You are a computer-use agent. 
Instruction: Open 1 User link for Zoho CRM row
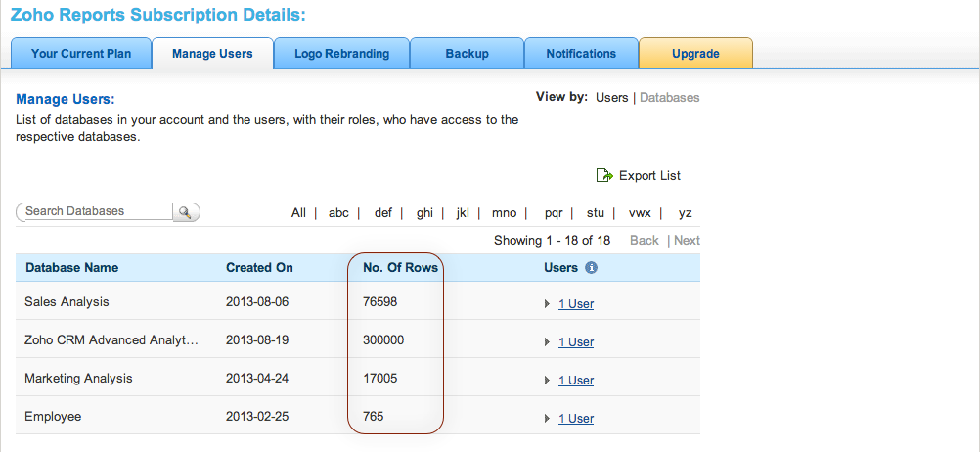click(x=576, y=342)
